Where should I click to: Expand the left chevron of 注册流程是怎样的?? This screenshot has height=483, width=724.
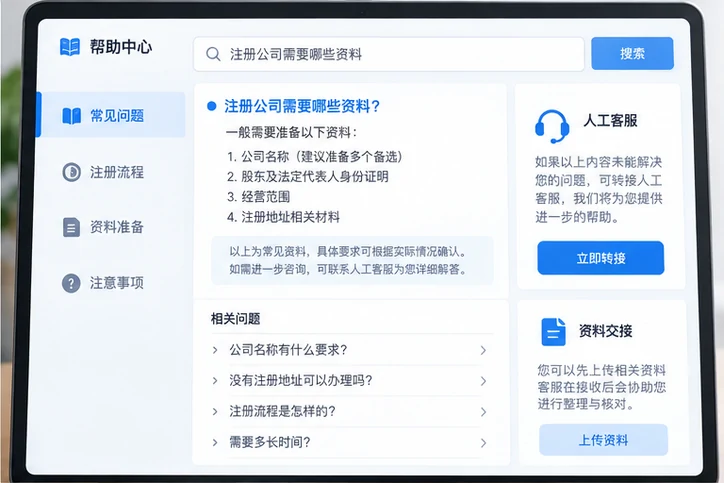(215, 411)
